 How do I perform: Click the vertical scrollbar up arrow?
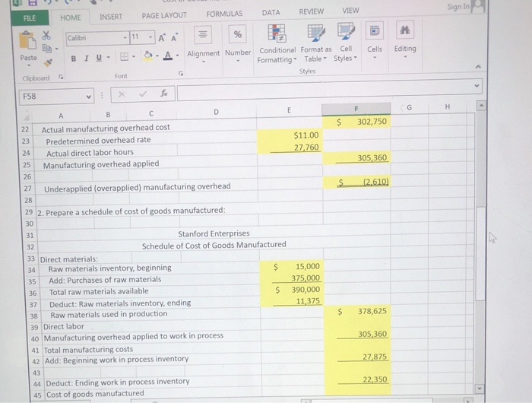coord(480,106)
